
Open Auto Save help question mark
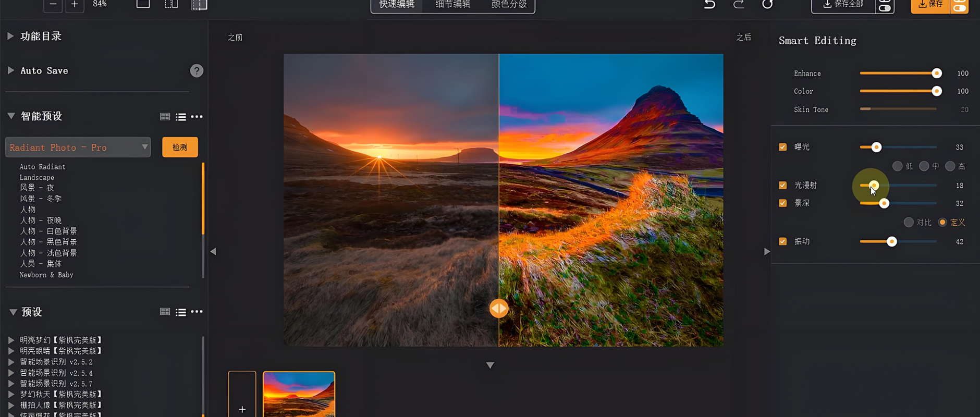[x=197, y=71]
